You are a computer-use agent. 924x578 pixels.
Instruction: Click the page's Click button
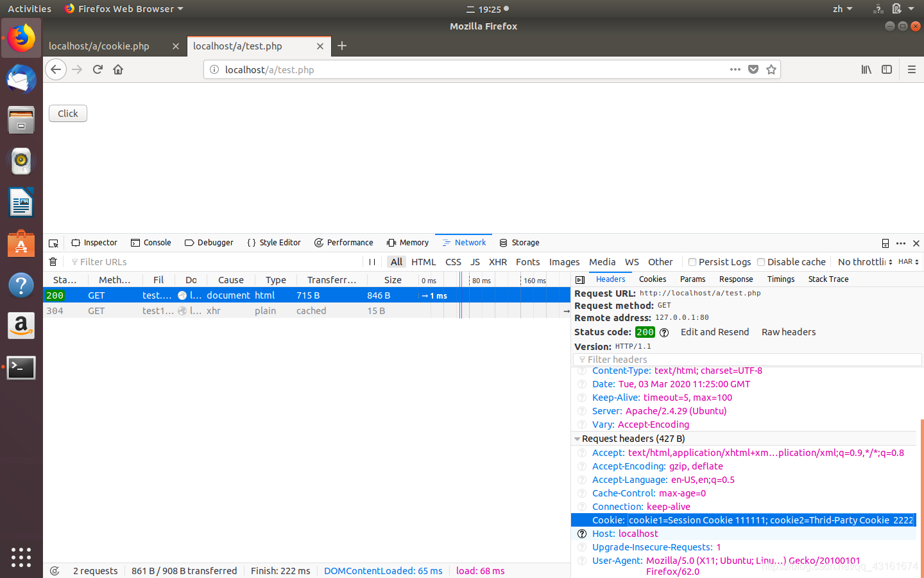(x=68, y=114)
